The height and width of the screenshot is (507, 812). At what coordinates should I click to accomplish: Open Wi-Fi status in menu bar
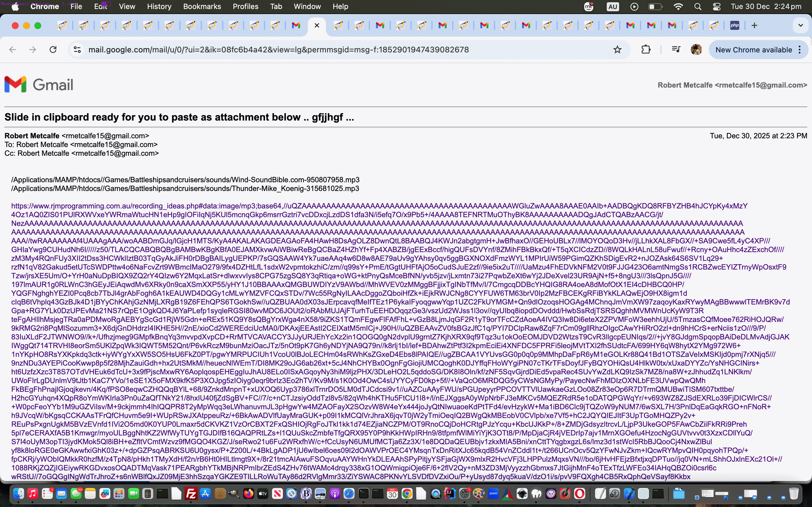(x=678, y=7)
